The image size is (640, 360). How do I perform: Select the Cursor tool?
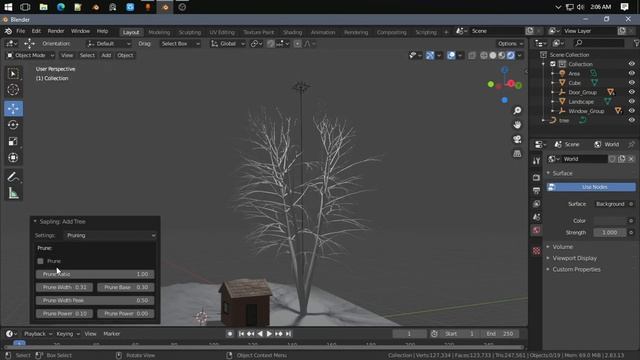pos(13,90)
